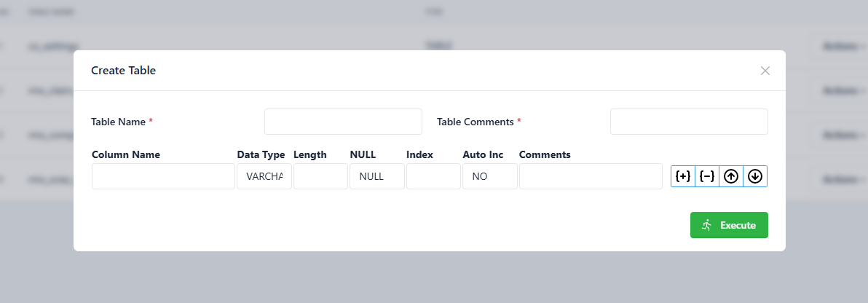
Task: Click the Create Table dialog title
Action: point(124,71)
